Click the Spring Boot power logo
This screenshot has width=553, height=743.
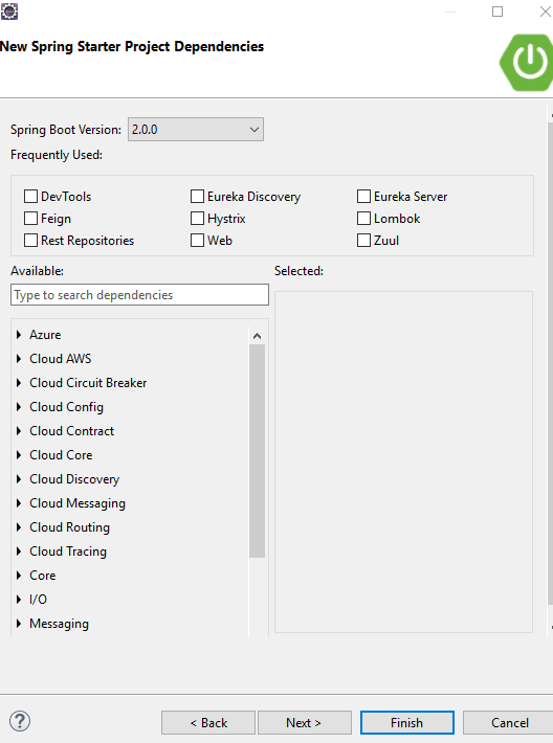(527, 62)
